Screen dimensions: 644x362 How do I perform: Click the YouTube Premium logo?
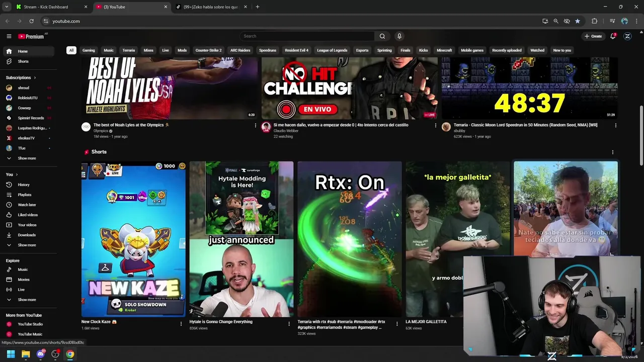click(31, 36)
